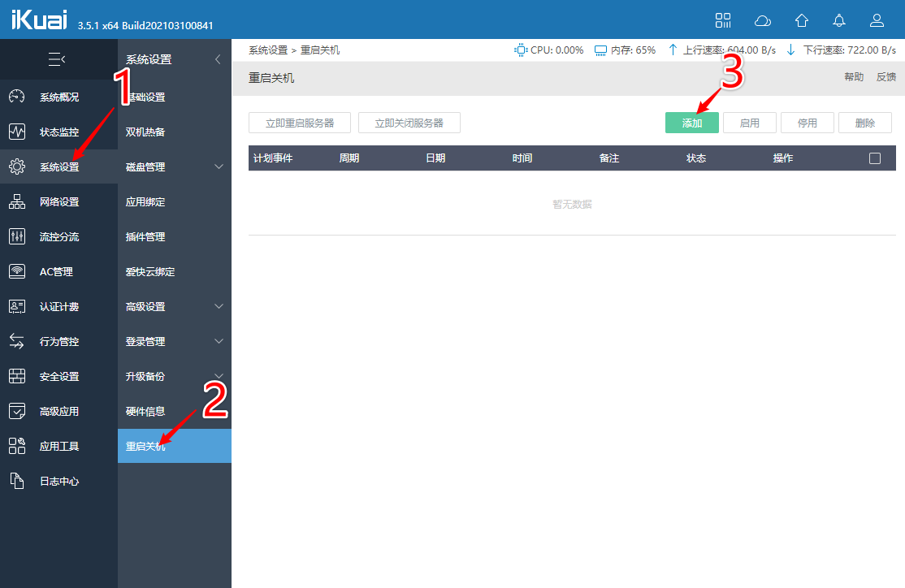Click the 日志中心 documents icon
Screen dimensions: 905x588
17,481
